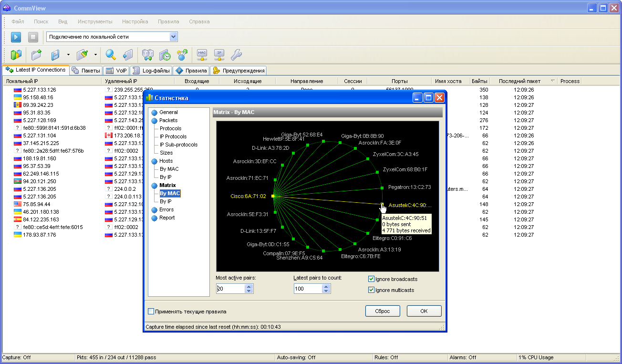The height and width of the screenshot is (364, 622).
Task: Click Capture: Off in status bar
Action: pyautogui.click(x=17, y=357)
